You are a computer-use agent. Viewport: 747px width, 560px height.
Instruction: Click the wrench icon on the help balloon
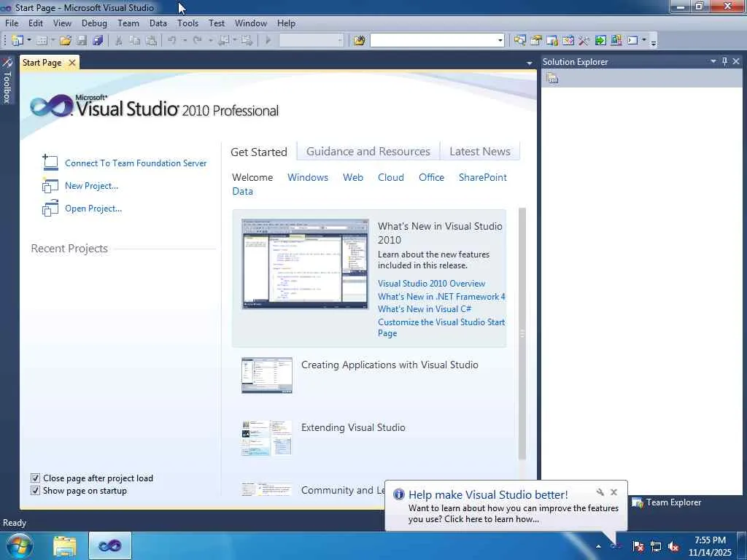600,492
